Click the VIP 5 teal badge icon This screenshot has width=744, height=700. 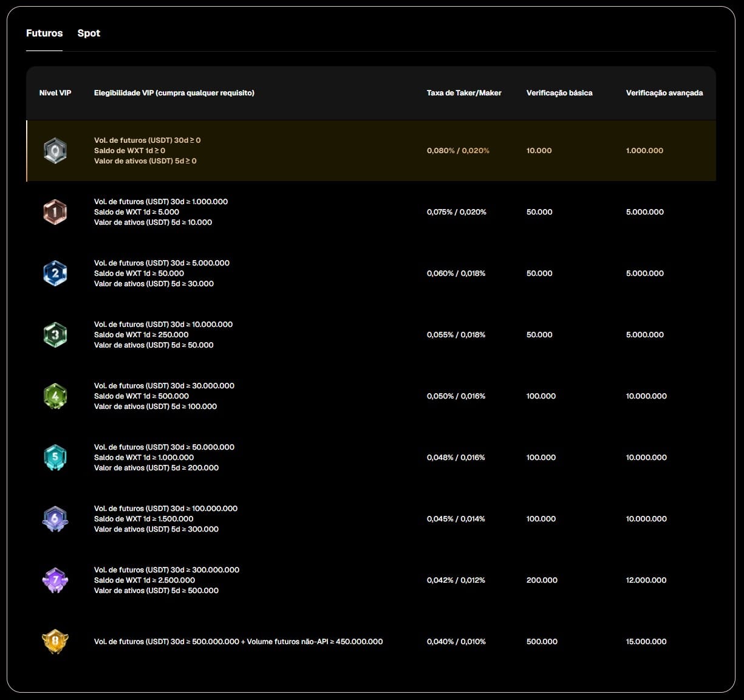pos(55,458)
